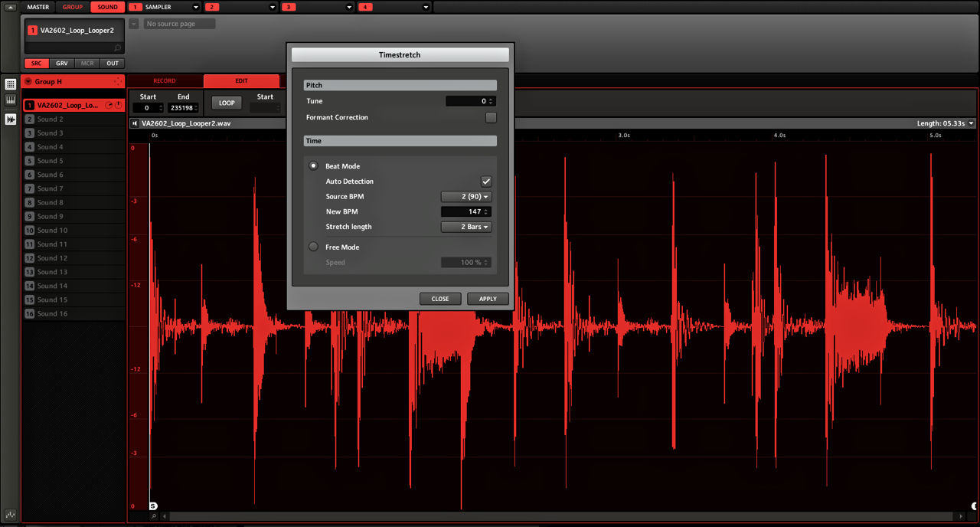Click the sample End value 235198
The height and width of the screenshot is (527, 980).
click(x=184, y=108)
